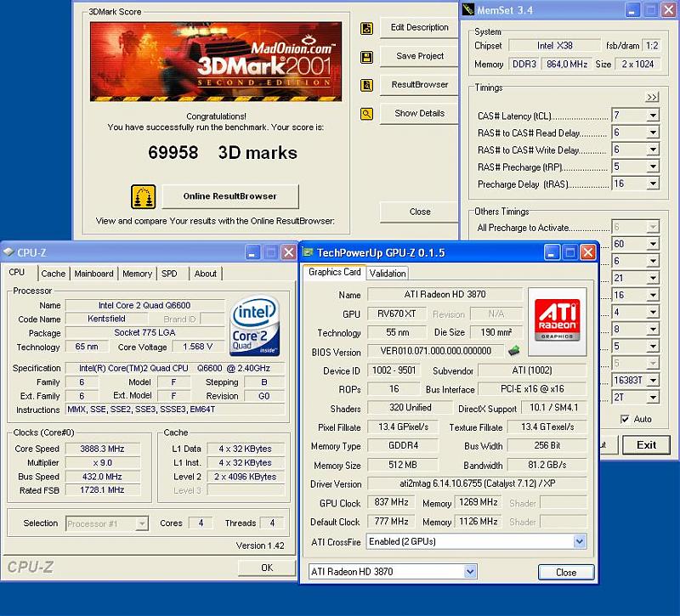
Task: Switch to the Validation tab in GPU-Z
Action: pyautogui.click(x=388, y=273)
